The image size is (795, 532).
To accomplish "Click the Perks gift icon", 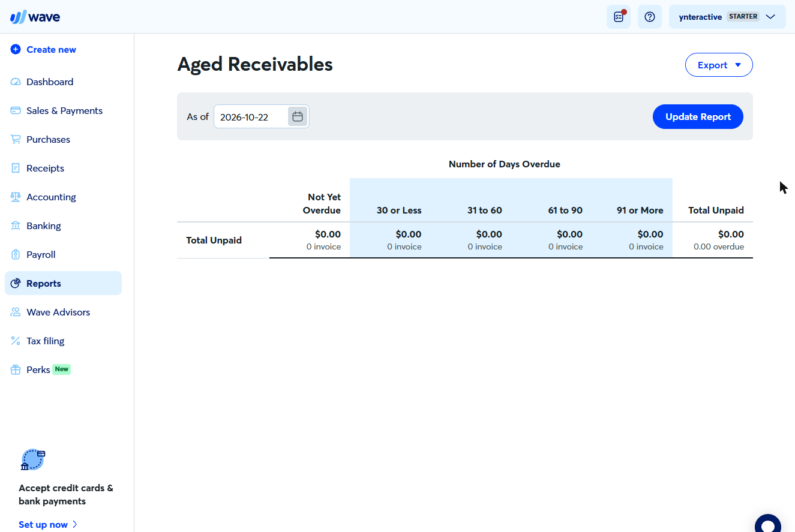I will 16,370.
